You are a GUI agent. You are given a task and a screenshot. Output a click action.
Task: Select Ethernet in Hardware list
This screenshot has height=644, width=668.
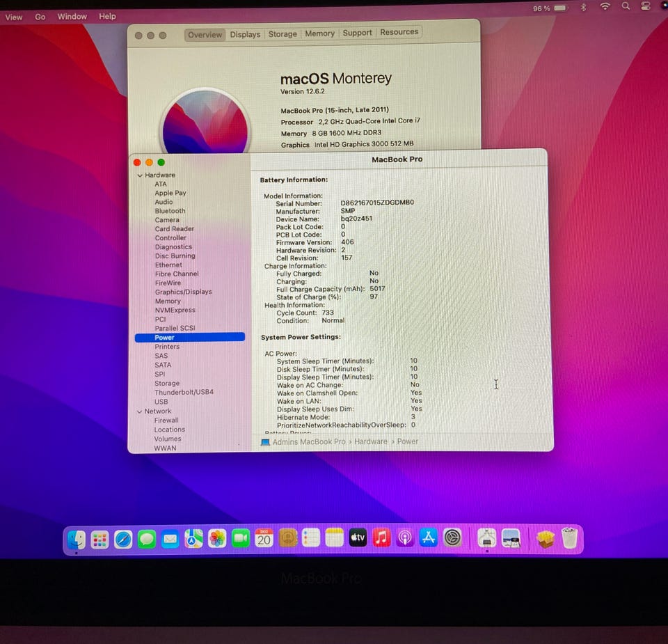(168, 265)
